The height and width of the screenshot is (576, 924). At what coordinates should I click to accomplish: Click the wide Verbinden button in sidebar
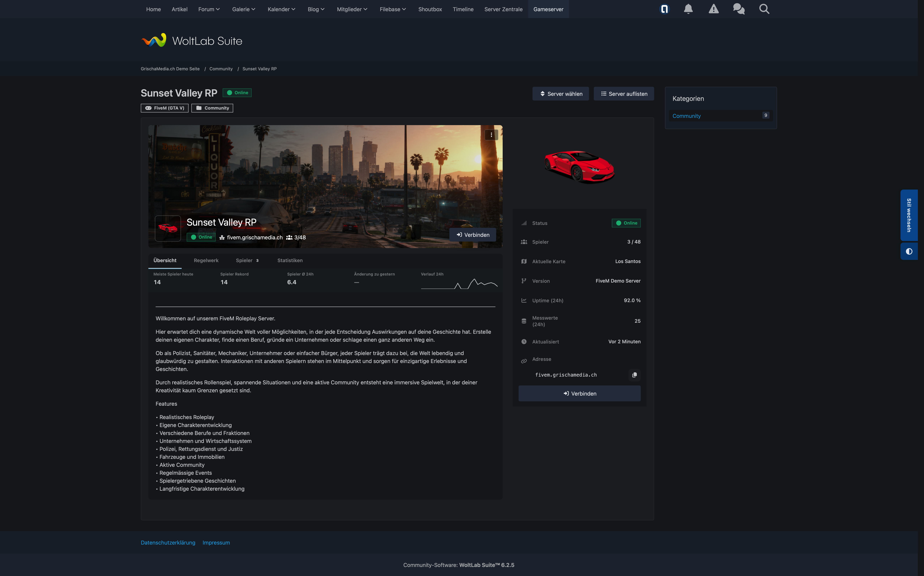(579, 394)
